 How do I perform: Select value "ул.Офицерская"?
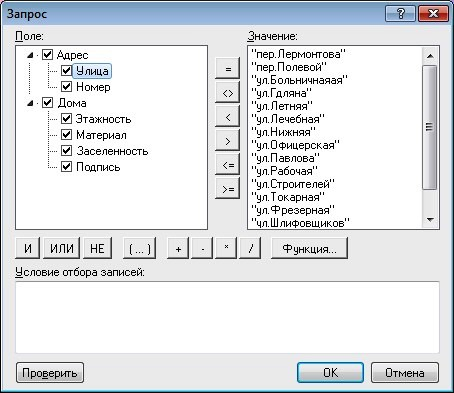[295, 145]
